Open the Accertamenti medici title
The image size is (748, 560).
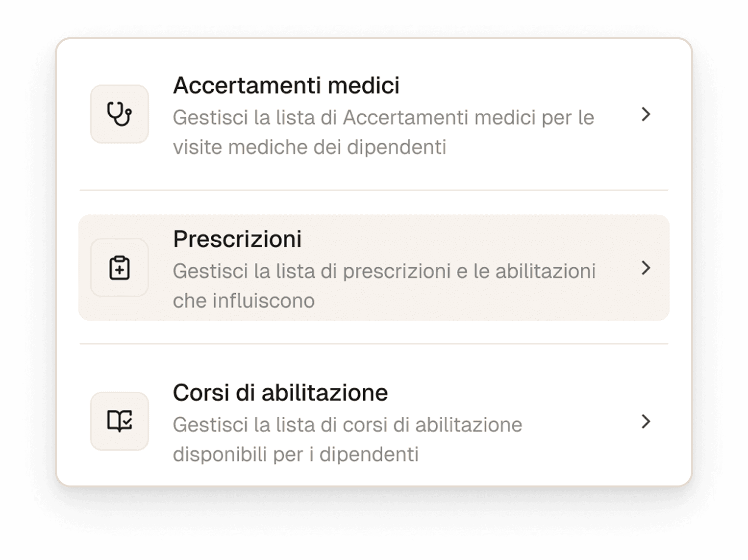pyautogui.click(x=286, y=85)
